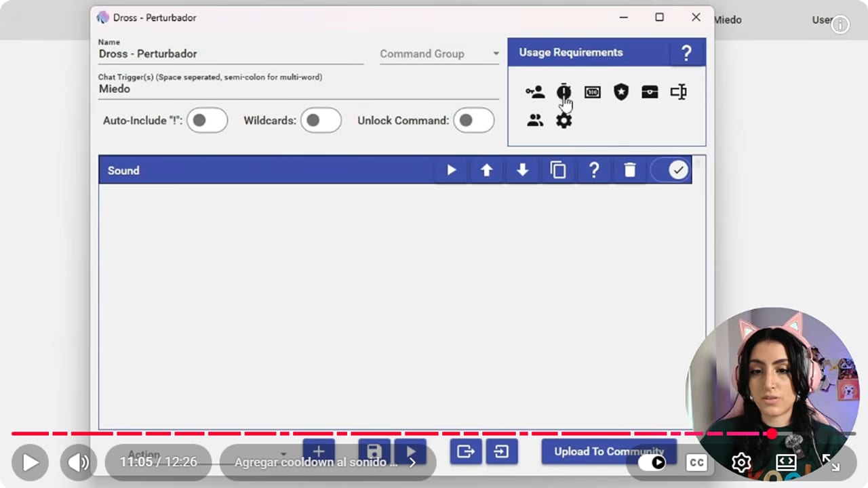
Task: Maximize the Dross - Perturbador window
Action: point(659,18)
